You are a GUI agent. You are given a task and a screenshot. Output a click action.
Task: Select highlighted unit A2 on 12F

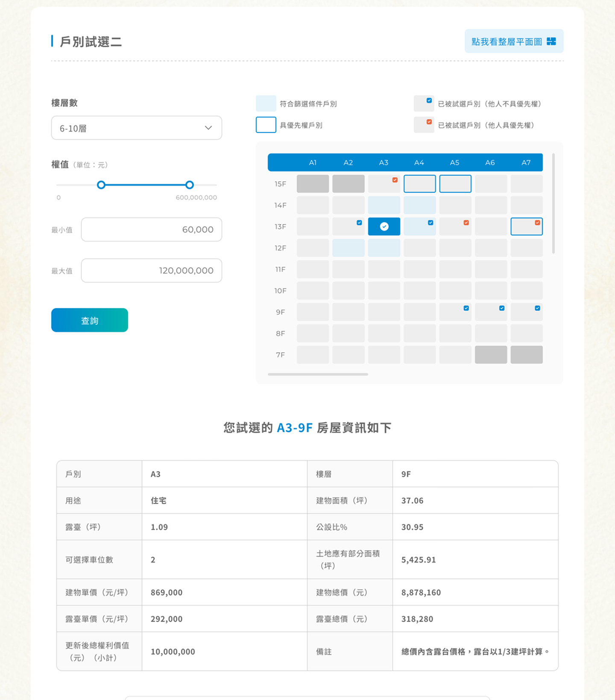(x=348, y=248)
